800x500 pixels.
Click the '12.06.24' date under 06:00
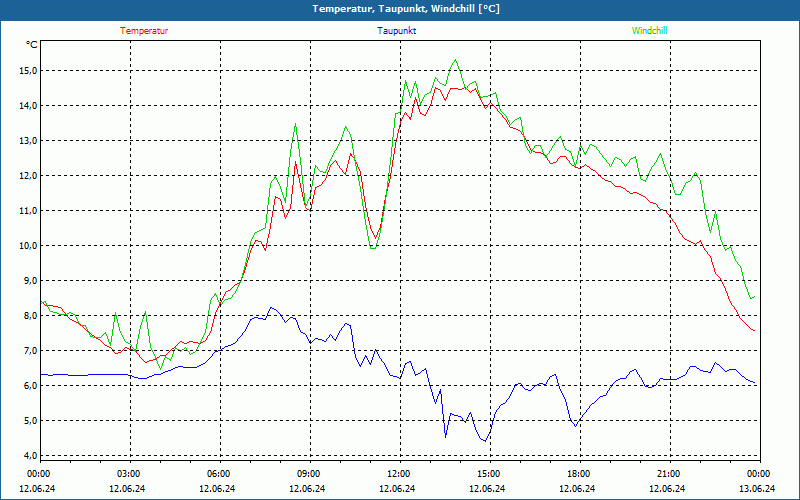(218, 488)
